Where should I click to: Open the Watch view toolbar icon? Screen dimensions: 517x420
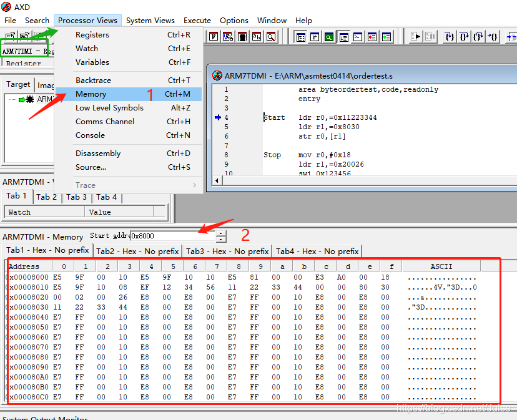click(228, 37)
